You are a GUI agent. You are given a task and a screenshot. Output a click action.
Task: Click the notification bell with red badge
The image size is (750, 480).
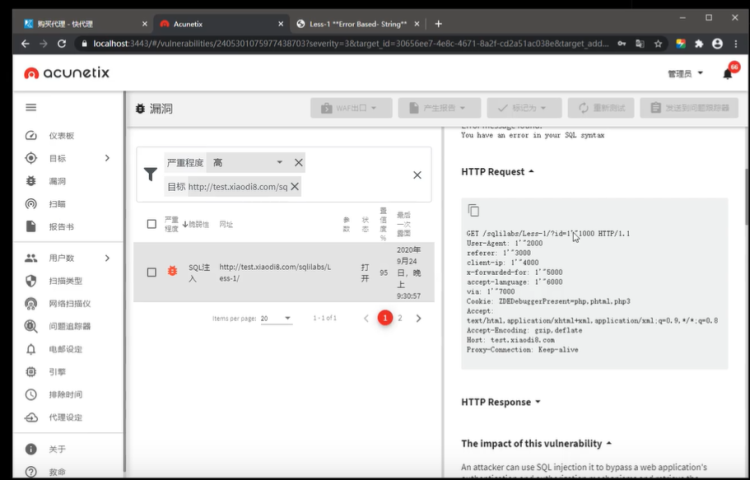(728, 73)
